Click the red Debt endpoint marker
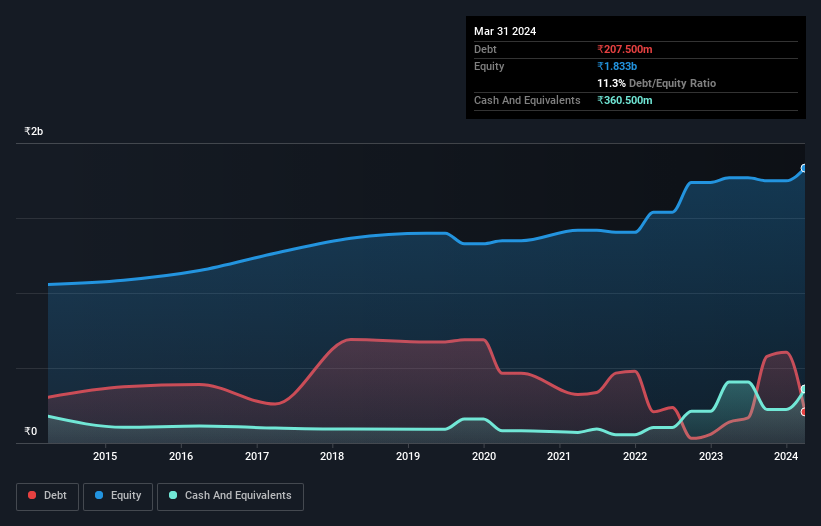821x526 pixels. point(804,412)
